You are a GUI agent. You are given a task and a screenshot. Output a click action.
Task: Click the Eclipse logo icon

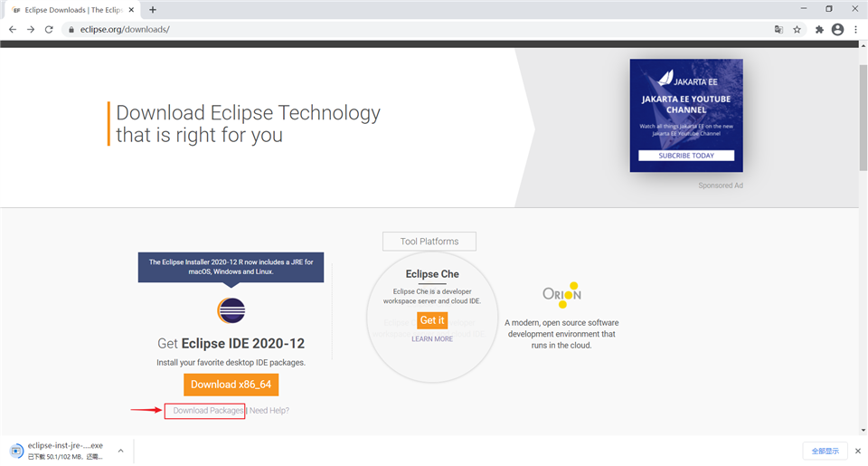pyautogui.click(x=231, y=310)
